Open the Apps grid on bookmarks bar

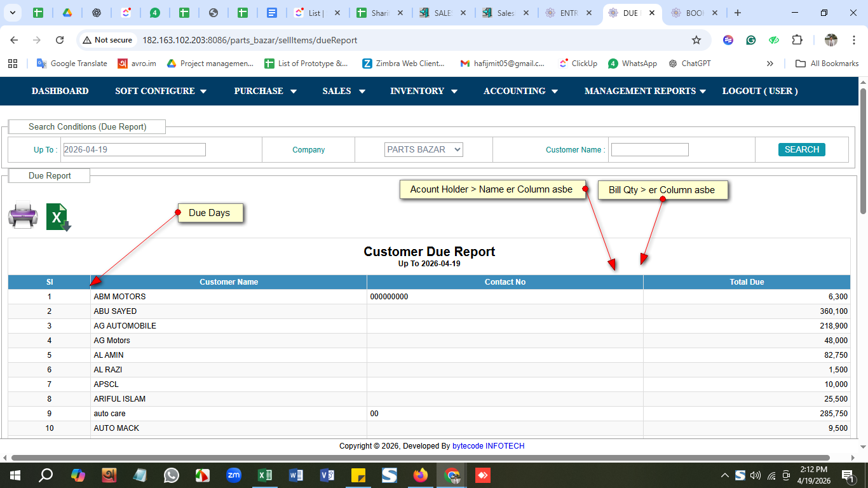(x=13, y=64)
